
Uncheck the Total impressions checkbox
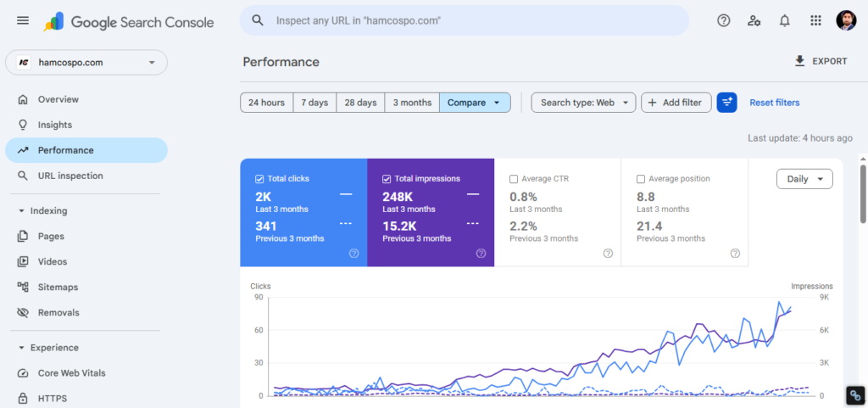(387, 179)
